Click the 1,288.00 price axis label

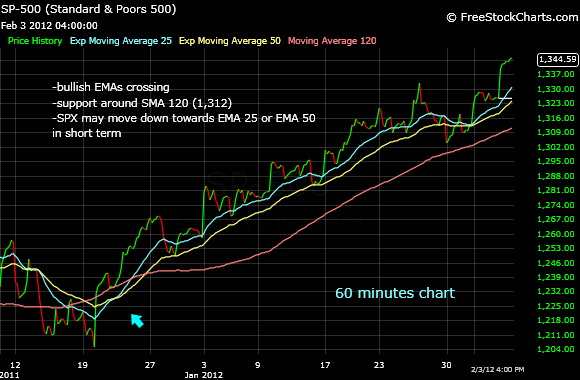pos(556,176)
